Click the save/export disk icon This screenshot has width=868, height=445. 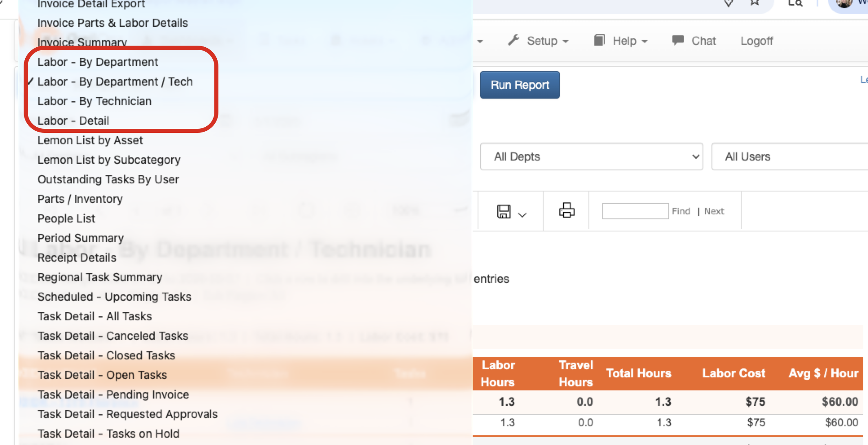[x=504, y=211]
